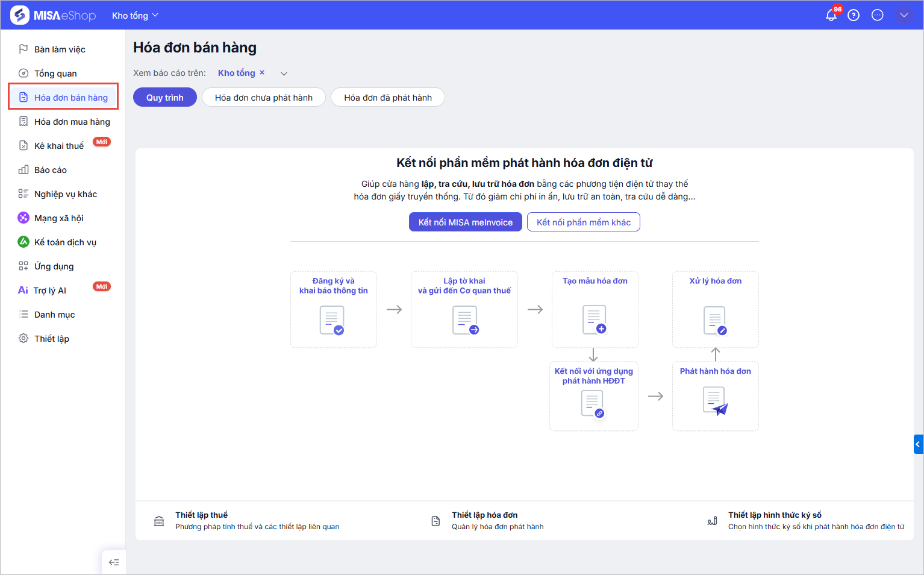Image resolution: width=924 pixels, height=575 pixels.
Task: Click the Tạo mẫu hóa đơn step icon
Action: pos(595,319)
